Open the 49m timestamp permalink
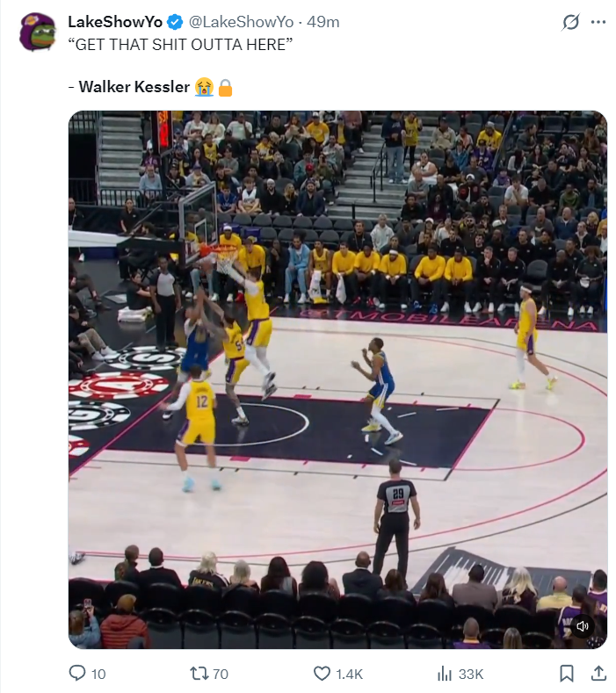This screenshot has height=693, width=616. pos(322,22)
